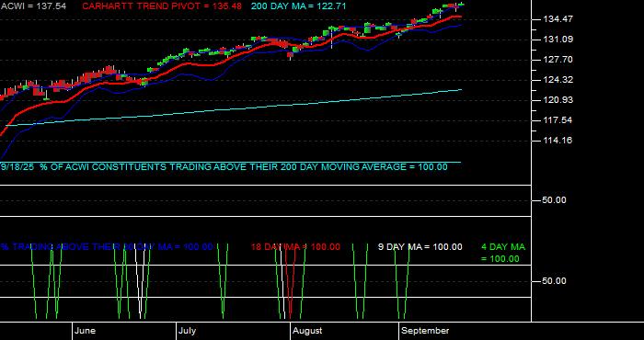Click the 131.09 price axis label
Image resolution: width=644 pixels, height=340 pixels.
(558, 40)
